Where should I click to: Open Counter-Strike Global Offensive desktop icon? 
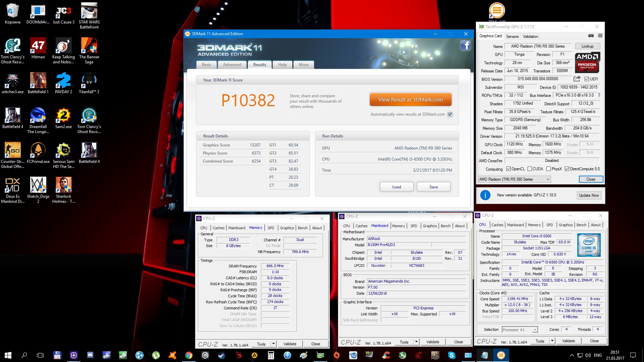13,156
